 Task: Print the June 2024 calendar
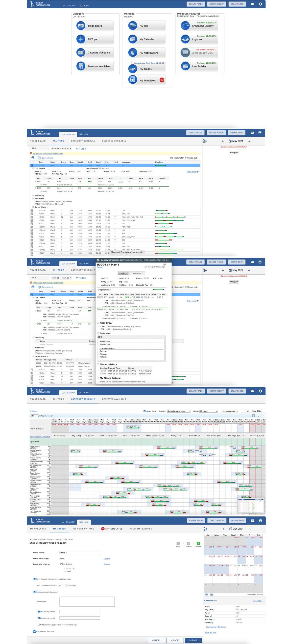[206, 594]
